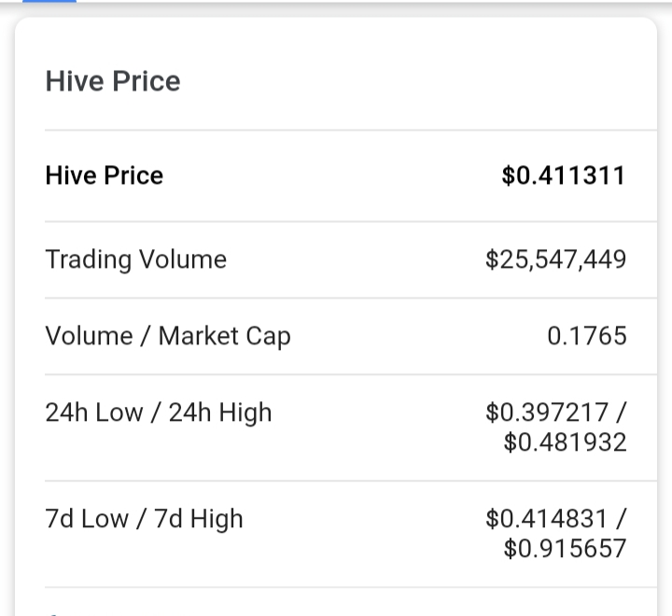Select the Volume / Market Cap label
This screenshot has height=616, width=672.
(168, 336)
